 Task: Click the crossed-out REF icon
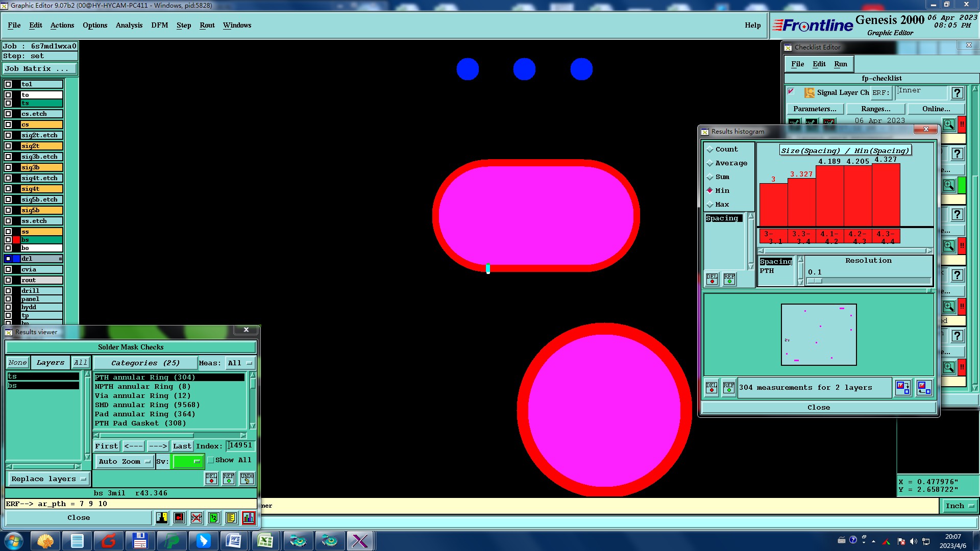[x=197, y=518]
